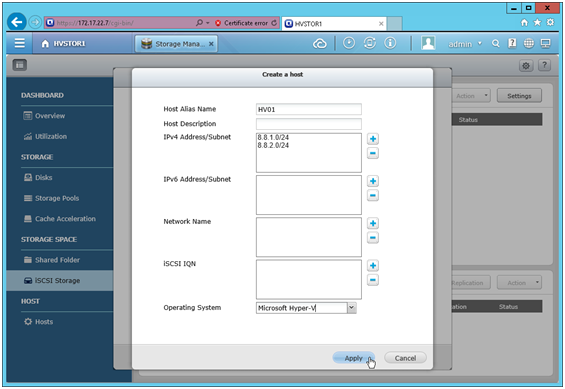Click the Host Alias Name field
Viewport: 565px width, 389px height.
(309, 109)
